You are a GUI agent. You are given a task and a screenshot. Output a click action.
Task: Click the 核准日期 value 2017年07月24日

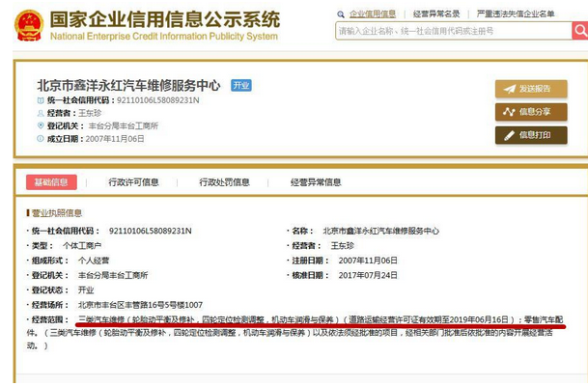coord(368,276)
